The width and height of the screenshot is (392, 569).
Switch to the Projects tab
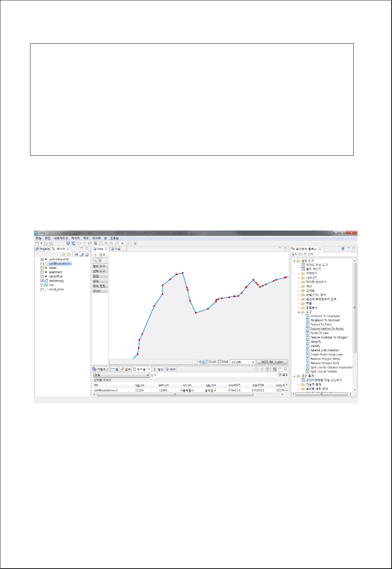pos(42,249)
